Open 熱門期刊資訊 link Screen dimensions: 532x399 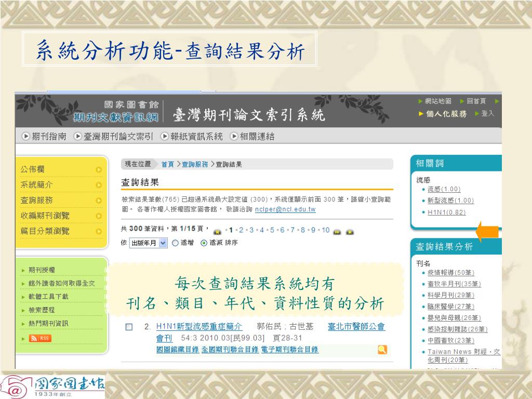[x=48, y=323]
